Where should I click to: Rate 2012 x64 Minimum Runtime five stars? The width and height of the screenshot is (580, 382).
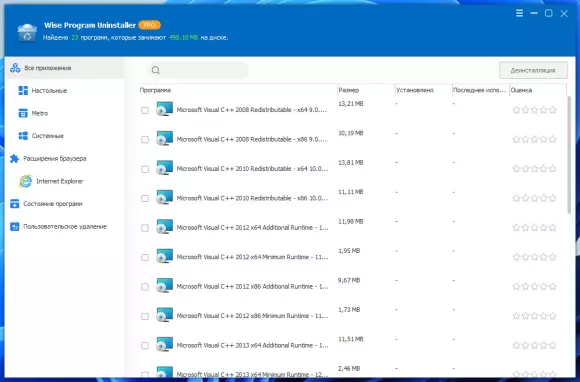(x=553, y=257)
